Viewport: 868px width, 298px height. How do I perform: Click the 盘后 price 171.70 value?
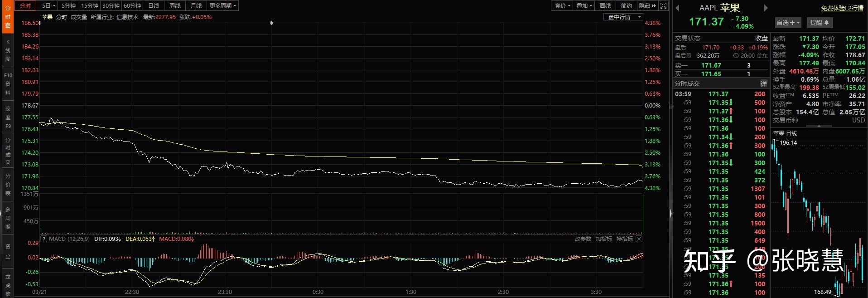[711, 47]
